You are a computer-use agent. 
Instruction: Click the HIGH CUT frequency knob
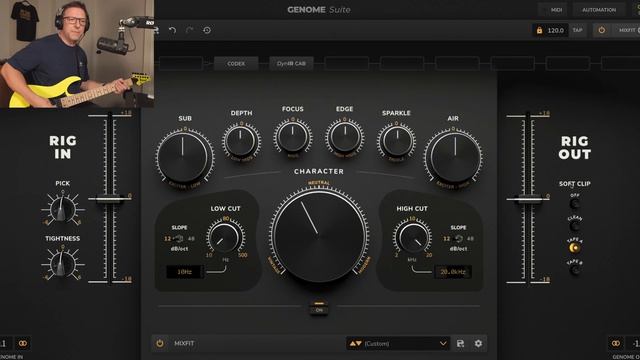point(412,238)
